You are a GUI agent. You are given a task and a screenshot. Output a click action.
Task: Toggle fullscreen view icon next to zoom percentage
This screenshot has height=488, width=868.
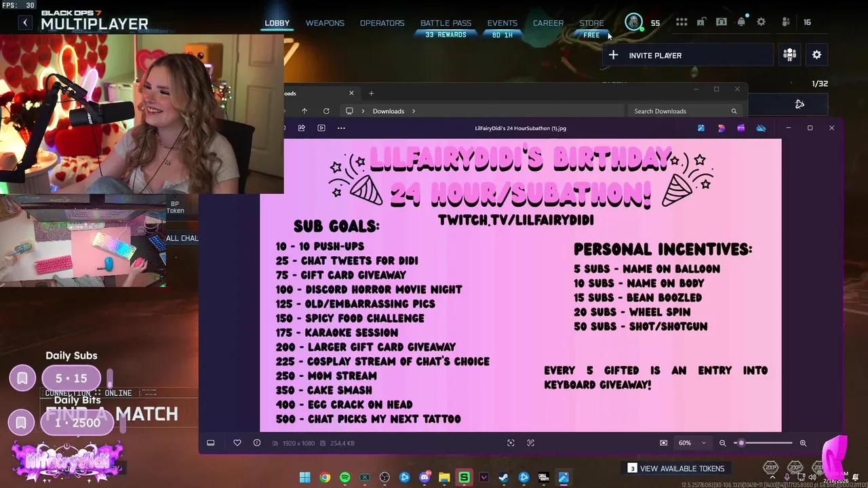pos(663,443)
